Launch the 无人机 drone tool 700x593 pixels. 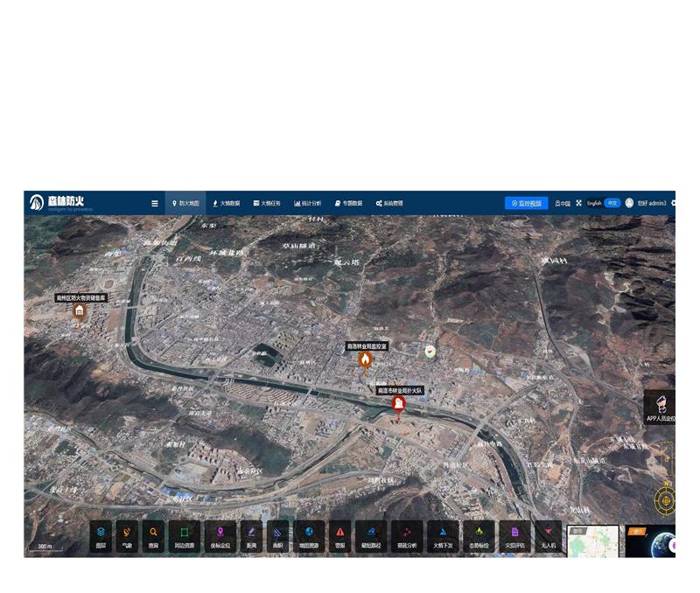click(549, 534)
